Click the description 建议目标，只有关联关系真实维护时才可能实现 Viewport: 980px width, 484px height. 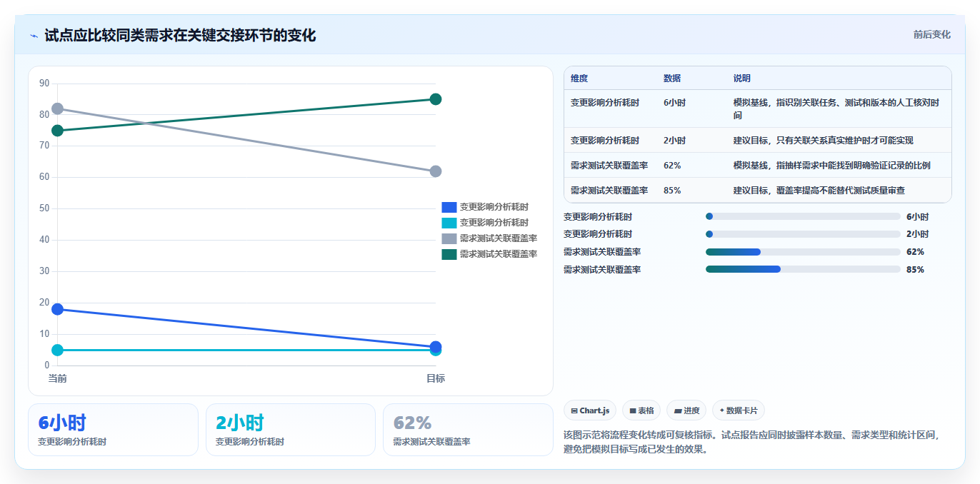pos(823,141)
